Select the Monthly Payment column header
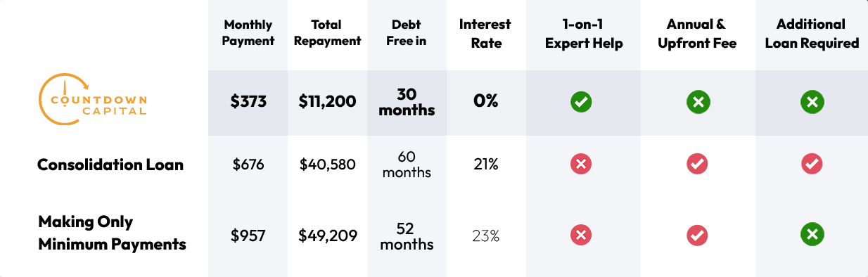Screen dimensions: 868x277 coord(248,33)
